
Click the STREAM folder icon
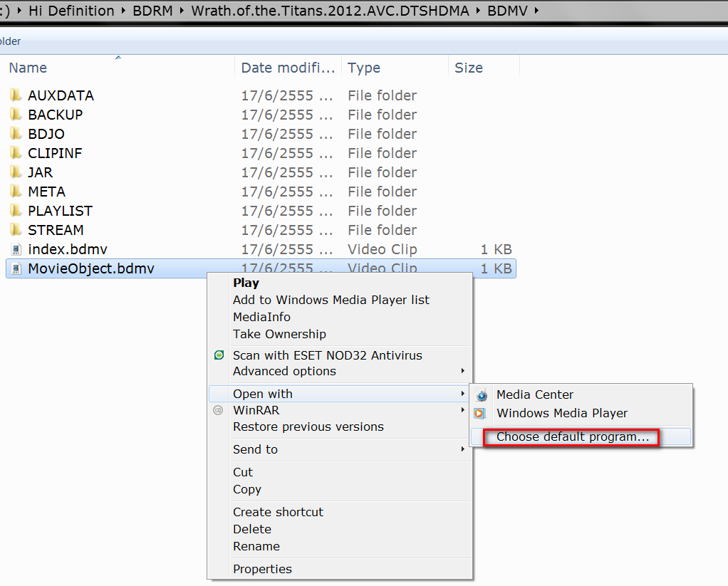[x=16, y=230]
